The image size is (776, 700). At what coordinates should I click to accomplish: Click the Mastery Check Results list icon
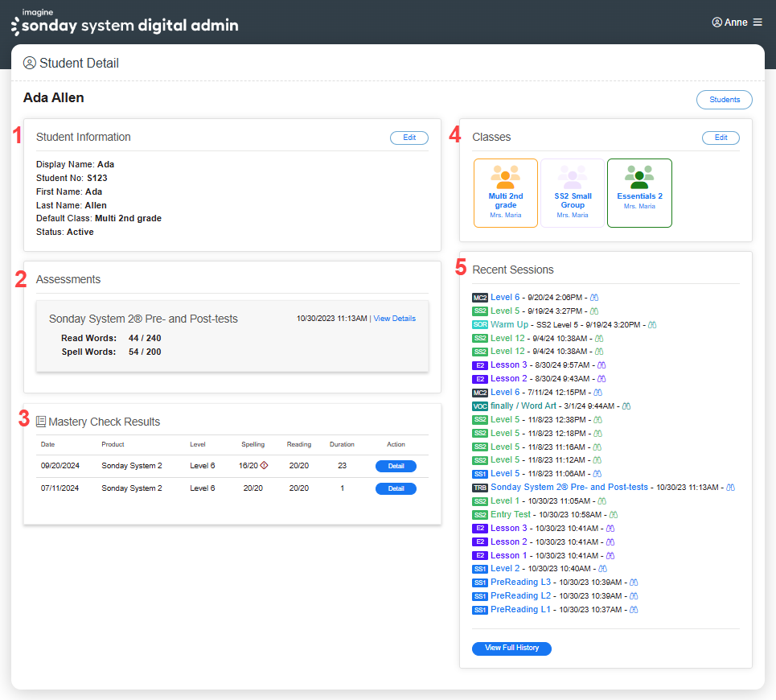[x=41, y=422]
